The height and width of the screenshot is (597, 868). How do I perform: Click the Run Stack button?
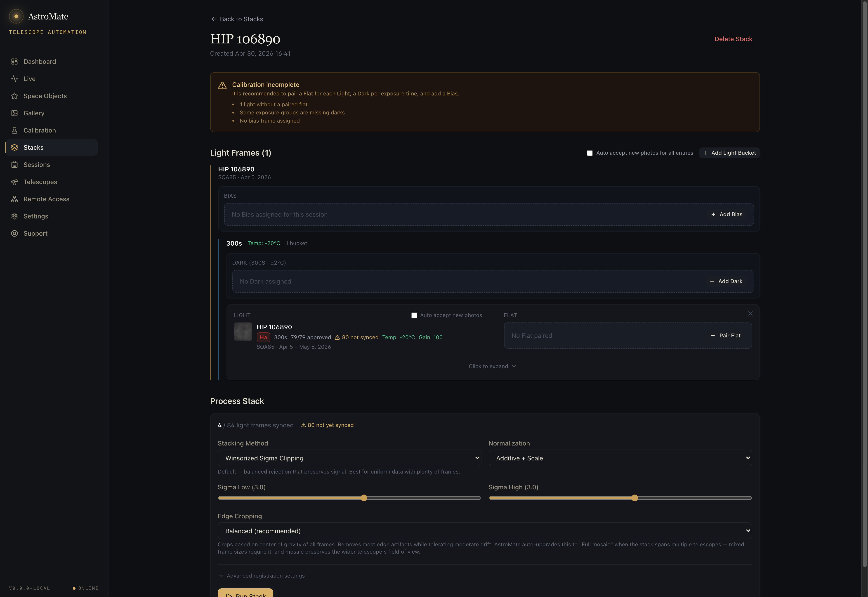tap(245, 593)
